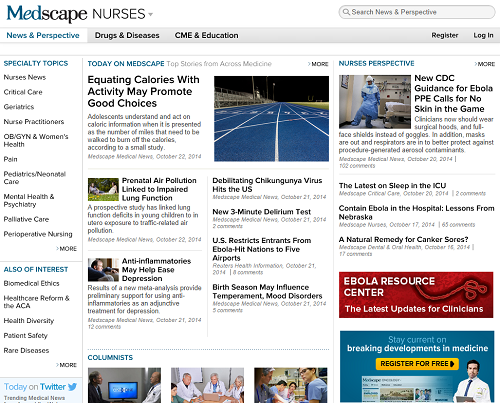Focus the Search News & Perspective field
Image resolution: width=500 pixels, height=403 pixels.
417,12
